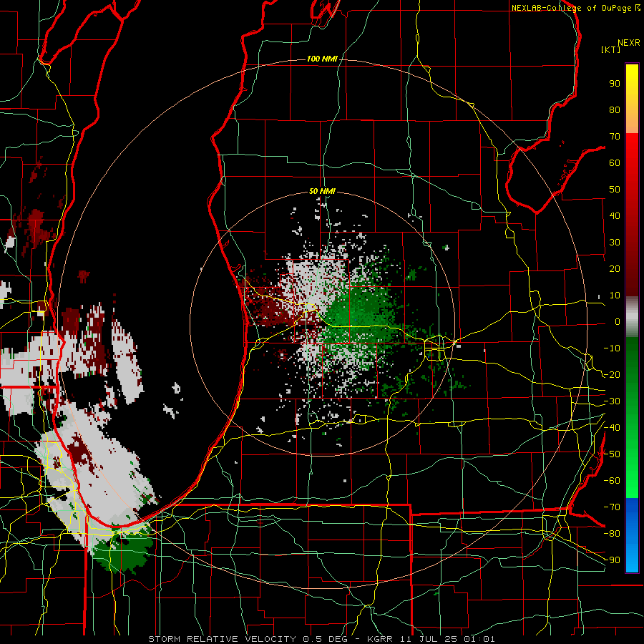Click the NEXR label above the color scale
The height and width of the screenshot is (644, 644).
[629, 43]
